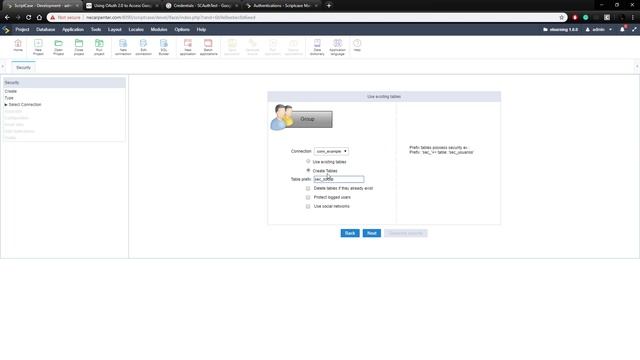The width and height of the screenshot is (640, 360).
Task: Click the project name label near admin
Action: click(563, 29)
